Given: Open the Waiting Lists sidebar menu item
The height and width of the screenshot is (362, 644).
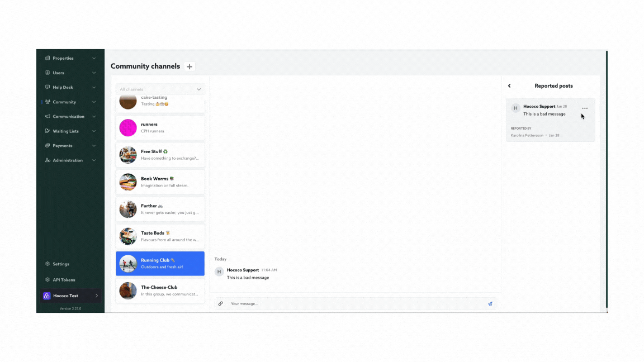Looking at the screenshot, I should click(x=65, y=131).
